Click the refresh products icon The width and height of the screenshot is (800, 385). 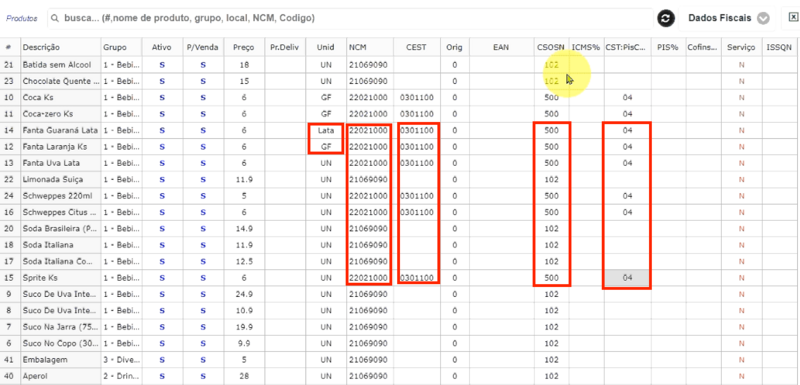(x=665, y=18)
